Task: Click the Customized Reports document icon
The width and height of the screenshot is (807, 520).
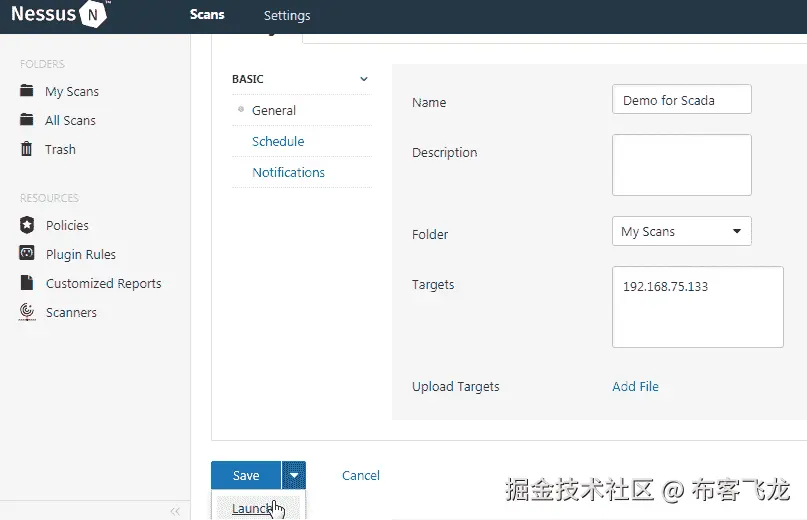Action: coord(27,283)
